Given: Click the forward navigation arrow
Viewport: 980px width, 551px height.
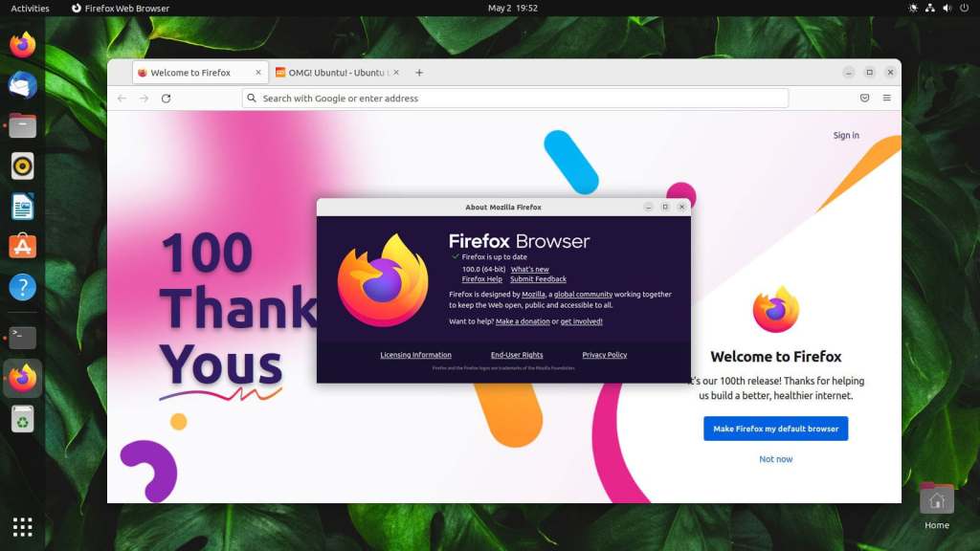Looking at the screenshot, I should tap(143, 98).
